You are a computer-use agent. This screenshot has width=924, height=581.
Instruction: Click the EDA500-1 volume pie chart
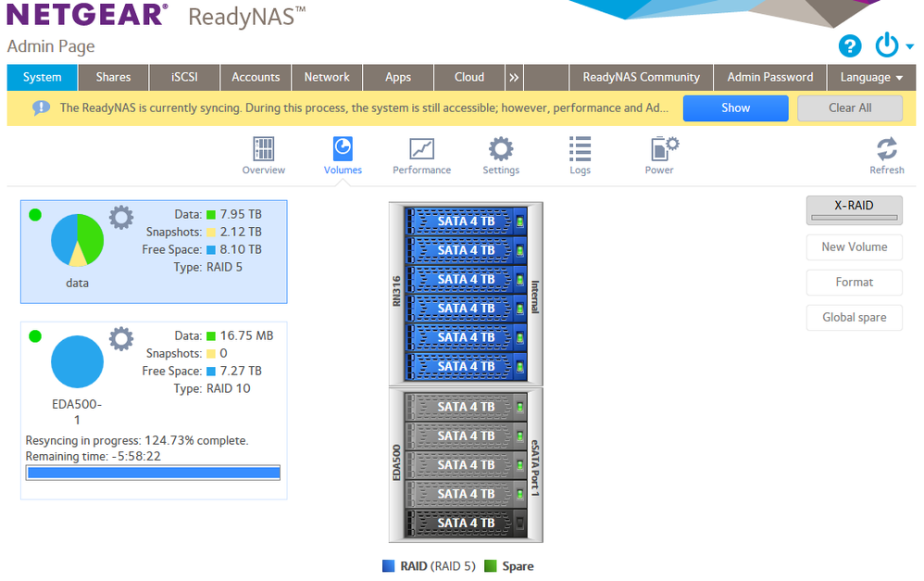coord(77,361)
